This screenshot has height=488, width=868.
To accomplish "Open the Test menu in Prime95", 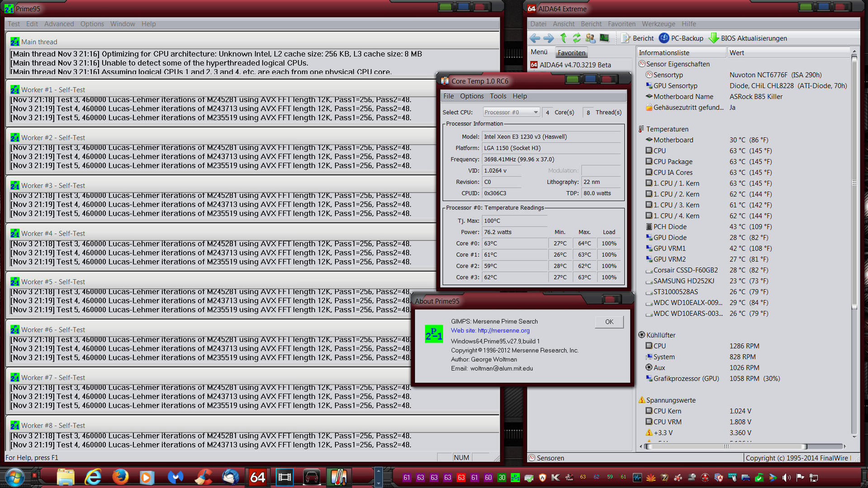I will (14, 24).
